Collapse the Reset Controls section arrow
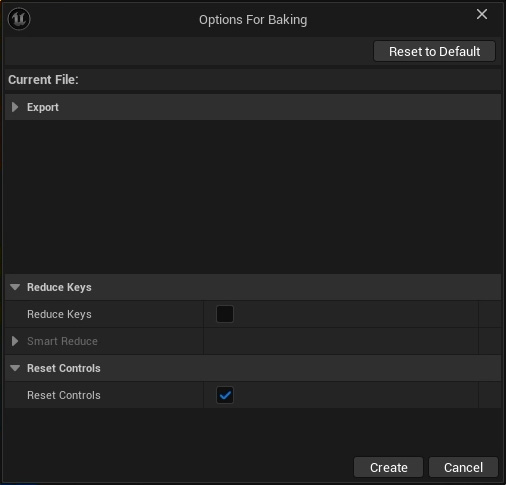Image resolution: width=506 pixels, height=485 pixels. tap(15, 368)
